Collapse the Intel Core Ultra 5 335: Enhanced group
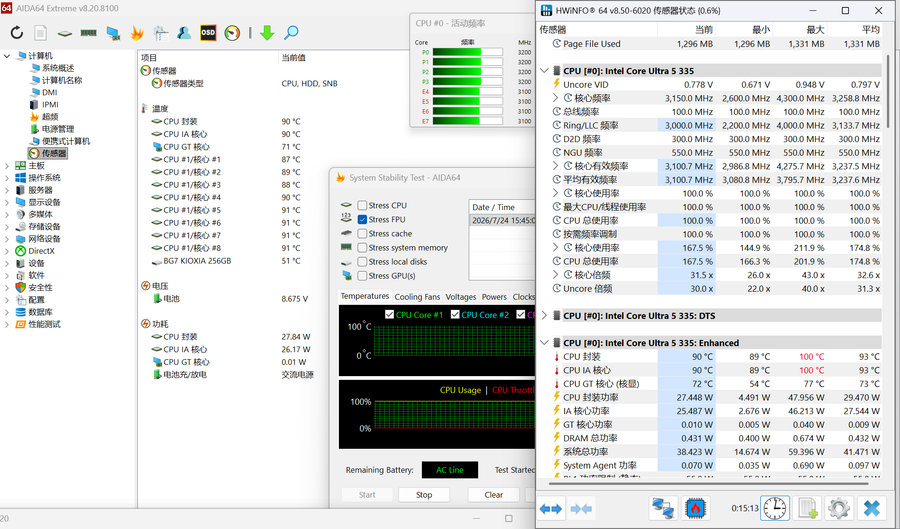This screenshot has width=900, height=529. [x=544, y=343]
